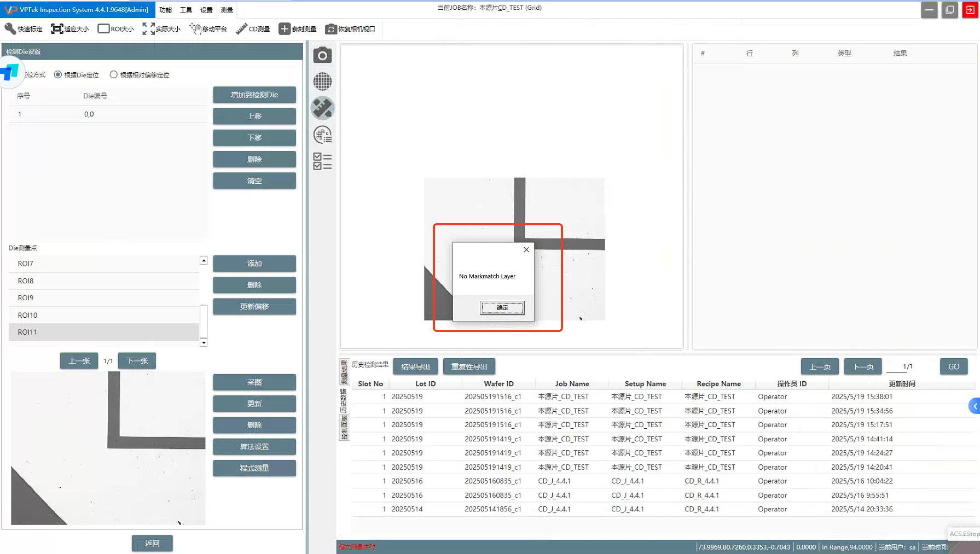Switch to the 测量结果 vertical tab
Viewport: 980px width, 554px height.
(344, 372)
